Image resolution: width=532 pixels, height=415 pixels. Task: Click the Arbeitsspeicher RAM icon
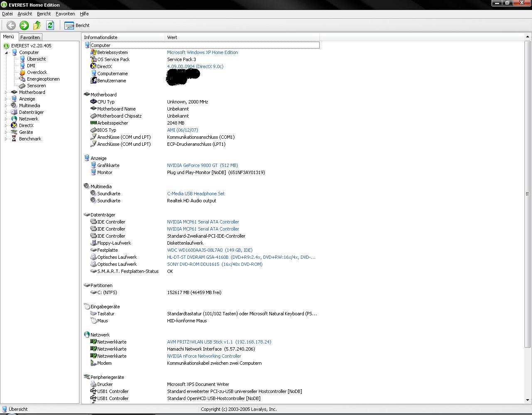tap(94, 123)
